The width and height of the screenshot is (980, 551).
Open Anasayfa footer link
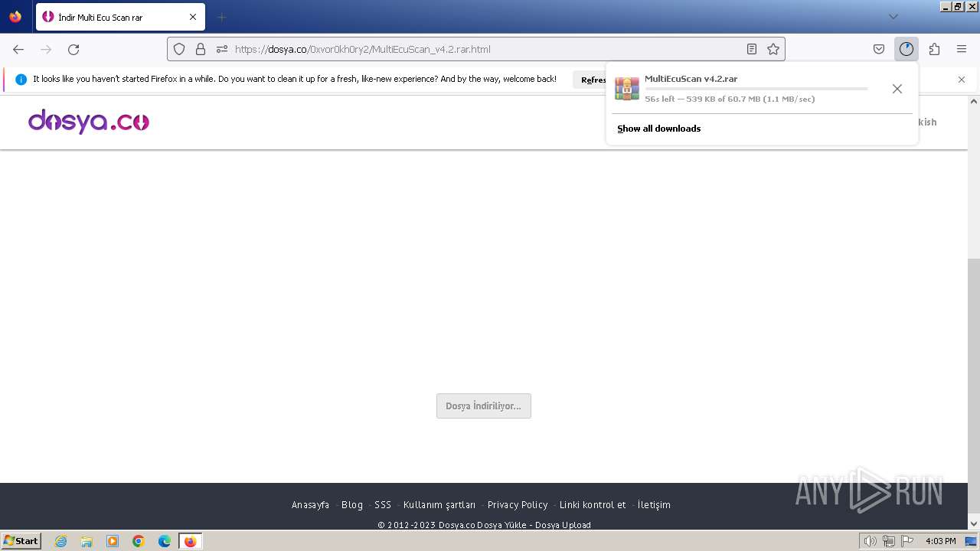coord(310,505)
